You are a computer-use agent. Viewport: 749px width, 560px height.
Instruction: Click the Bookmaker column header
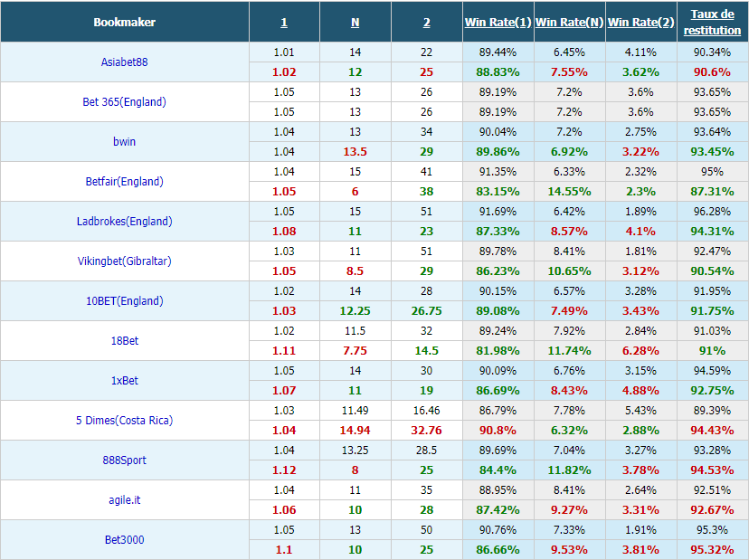[124, 22]
